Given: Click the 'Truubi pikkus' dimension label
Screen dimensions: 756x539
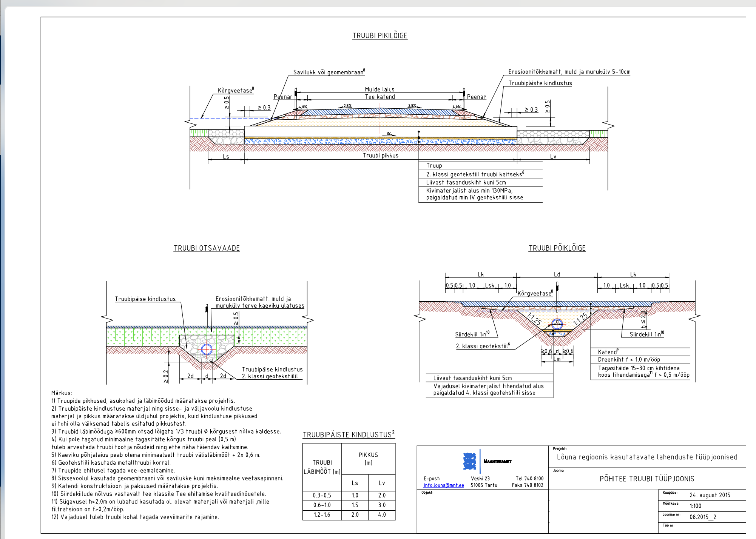Looking at the screenshot, I should click(380, 156).
